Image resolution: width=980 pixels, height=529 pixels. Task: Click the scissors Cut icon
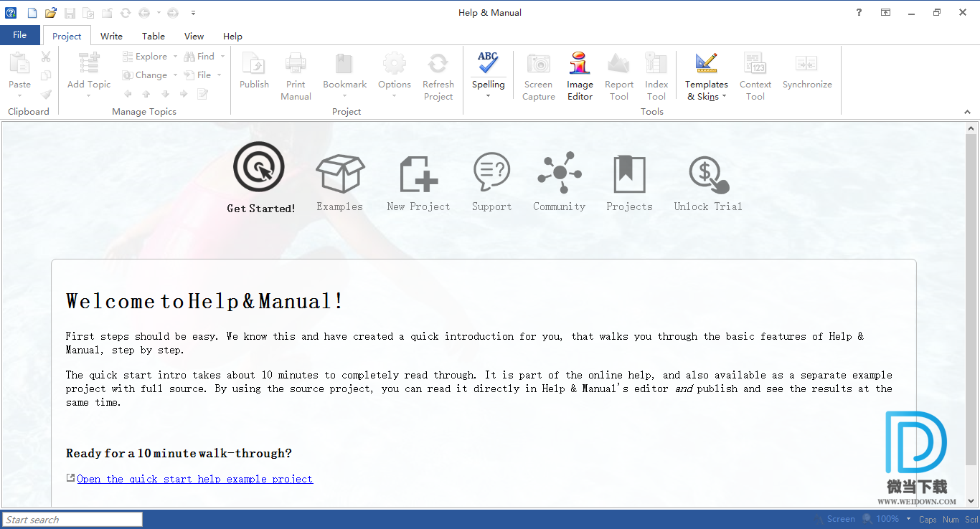[x=46, y=57]
